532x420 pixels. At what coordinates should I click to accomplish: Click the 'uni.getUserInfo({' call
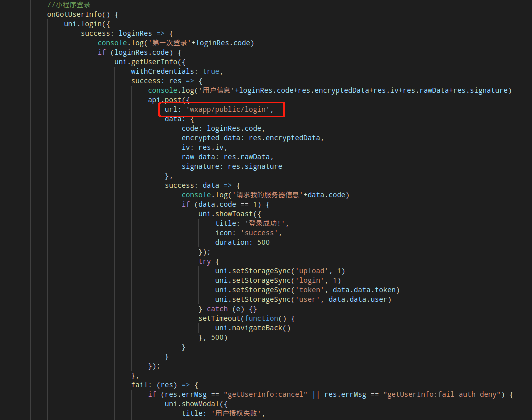pos(150,62)
